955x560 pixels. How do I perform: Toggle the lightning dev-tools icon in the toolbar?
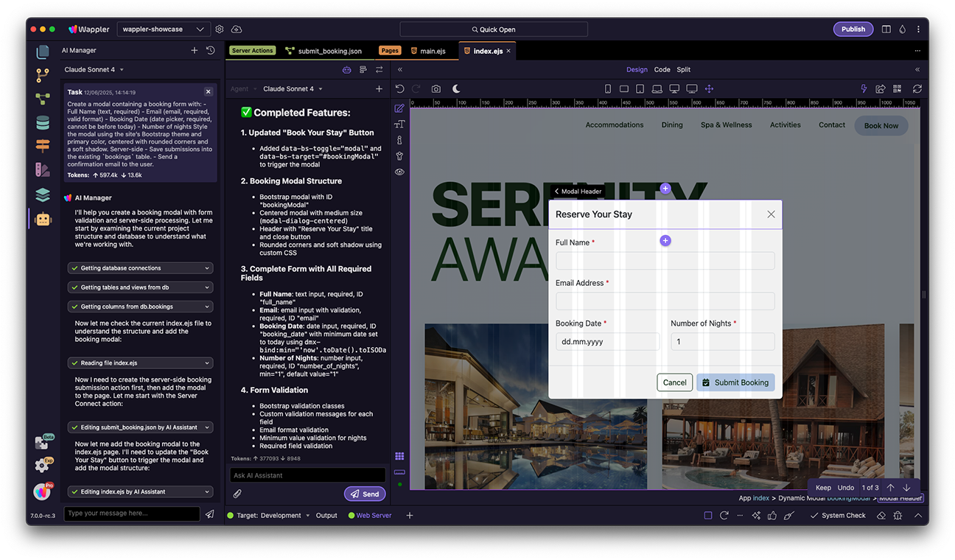(864, 88)
